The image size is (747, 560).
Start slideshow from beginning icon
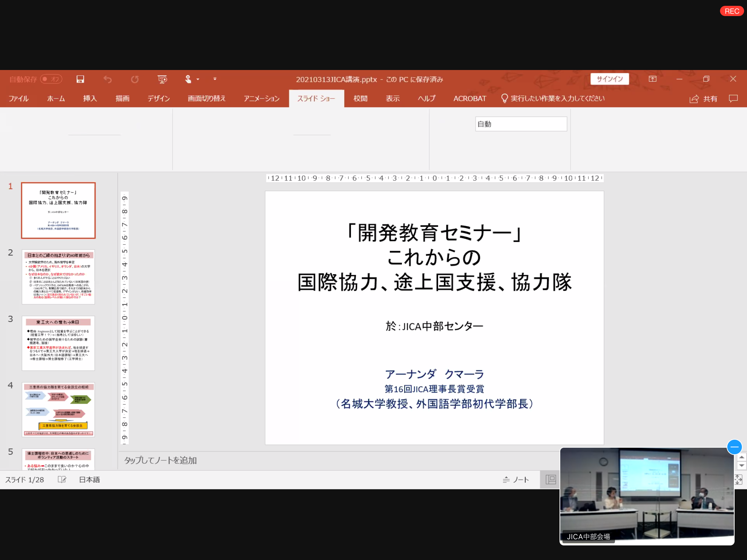[x=162, y=79]
